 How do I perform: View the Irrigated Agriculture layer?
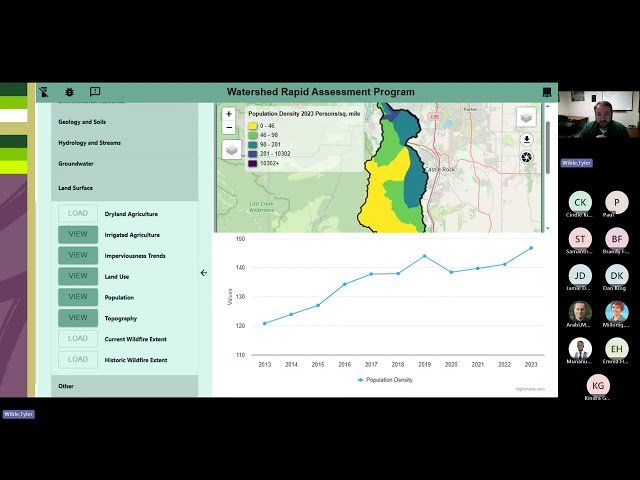78,235
